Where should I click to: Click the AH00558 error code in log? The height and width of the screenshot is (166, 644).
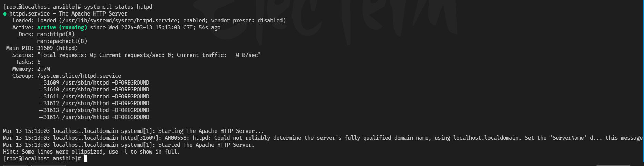pyautogui.click(x=177, y=138)
